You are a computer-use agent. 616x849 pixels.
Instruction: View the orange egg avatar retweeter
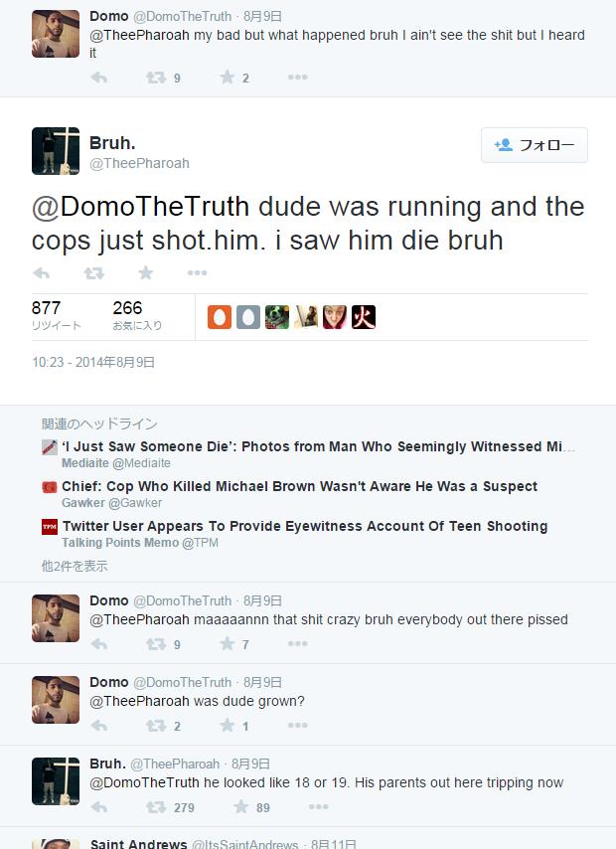click(x=220, y=317)
